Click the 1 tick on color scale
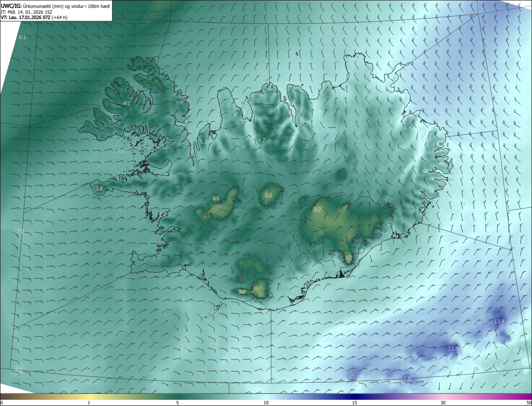 [89, 403]
